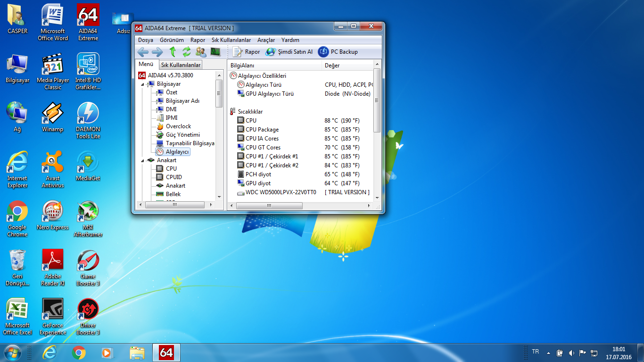The width and height of the screenshot is (644, 362).
Task: Select DAEMON Tools Lite desktop icon
Action: [x=88, y=121]
